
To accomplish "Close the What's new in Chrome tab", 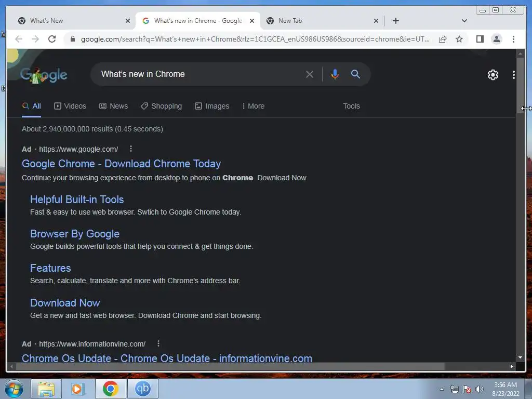I will pyautogui.click(x=252, y=21).
